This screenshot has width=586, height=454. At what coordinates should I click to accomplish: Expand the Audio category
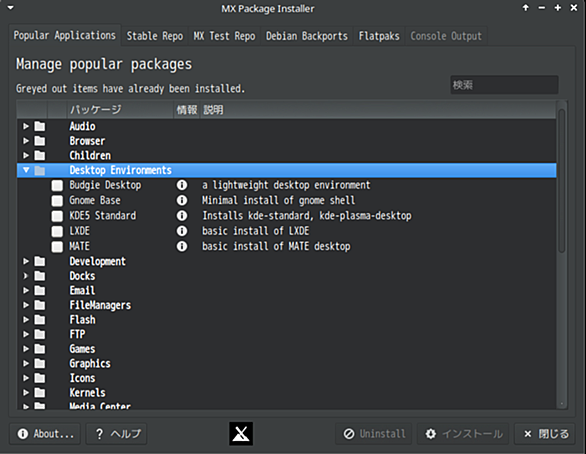pos(26,126)
